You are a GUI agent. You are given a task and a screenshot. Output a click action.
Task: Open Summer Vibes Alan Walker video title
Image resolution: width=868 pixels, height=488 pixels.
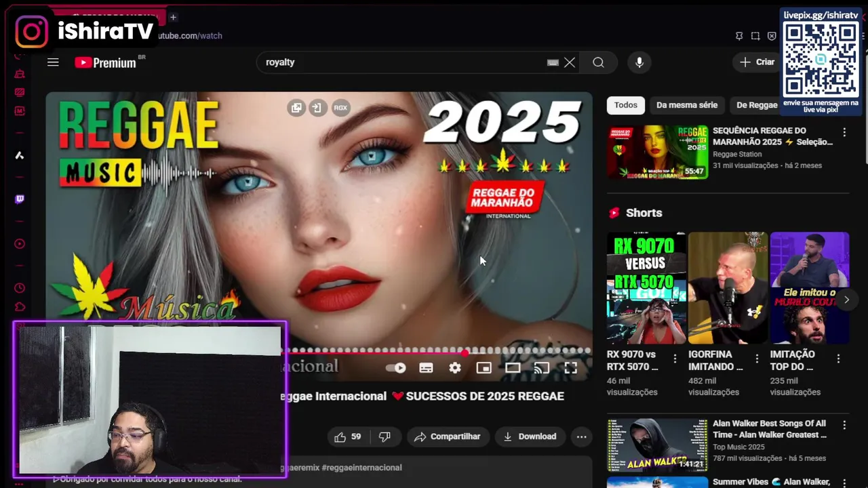tap(771, 482)
